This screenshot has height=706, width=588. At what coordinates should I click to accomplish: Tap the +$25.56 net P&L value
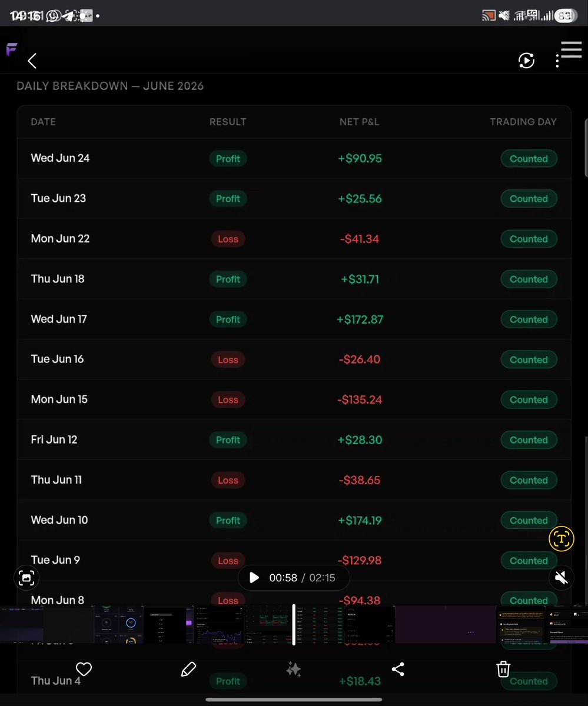pos(360,199)
